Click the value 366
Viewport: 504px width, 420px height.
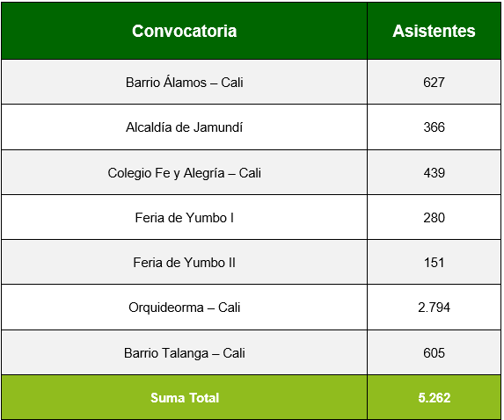click(434, 127)
